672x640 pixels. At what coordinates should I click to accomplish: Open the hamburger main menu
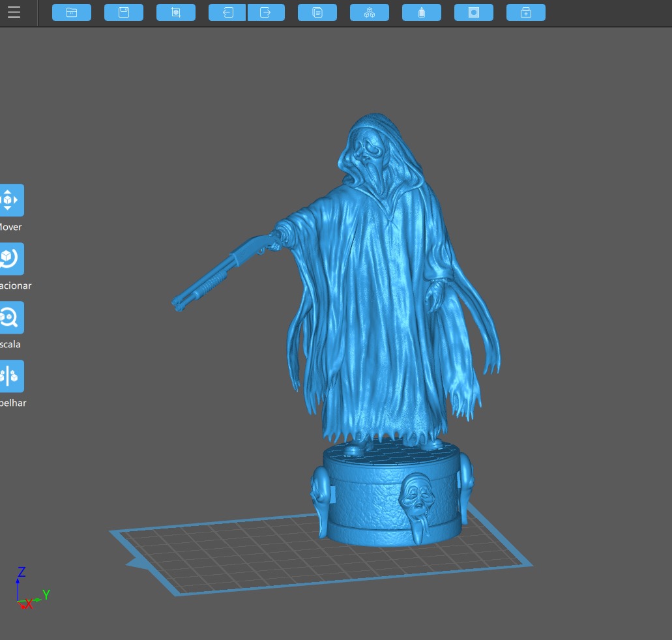point(14,12)
